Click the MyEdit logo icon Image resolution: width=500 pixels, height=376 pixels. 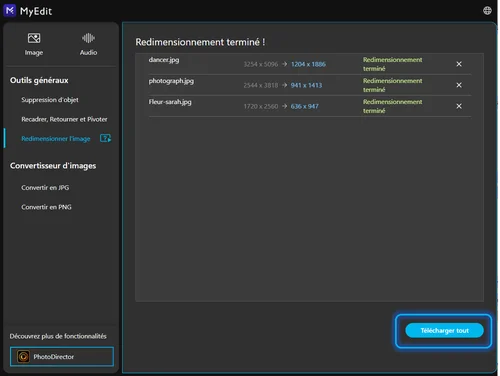click(x=10, y=10)
